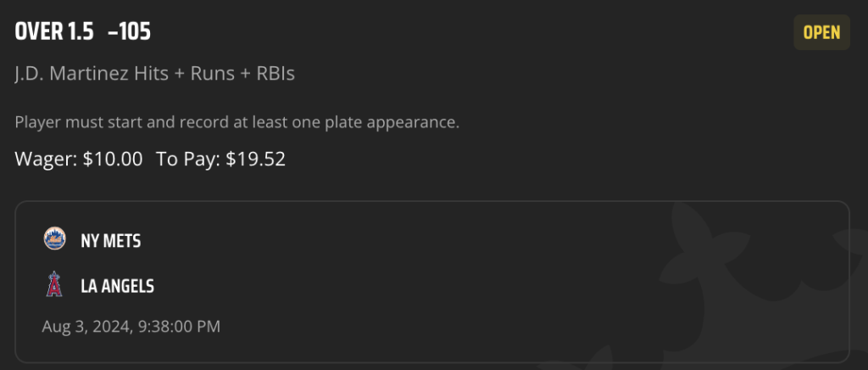Click the yellow OPEN status badge
The width and height of the screenshot is (868, 370).
(821, 32)
